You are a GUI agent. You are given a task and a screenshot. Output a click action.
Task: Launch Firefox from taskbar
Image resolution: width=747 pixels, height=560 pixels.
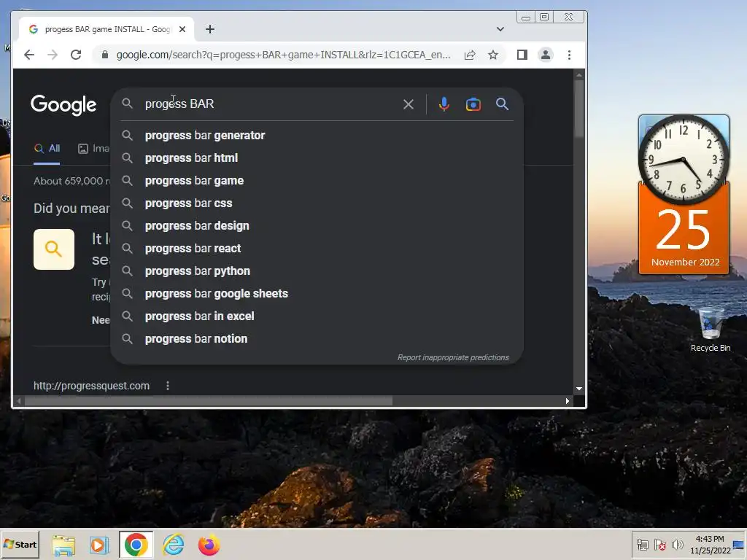tap(209, 545)
